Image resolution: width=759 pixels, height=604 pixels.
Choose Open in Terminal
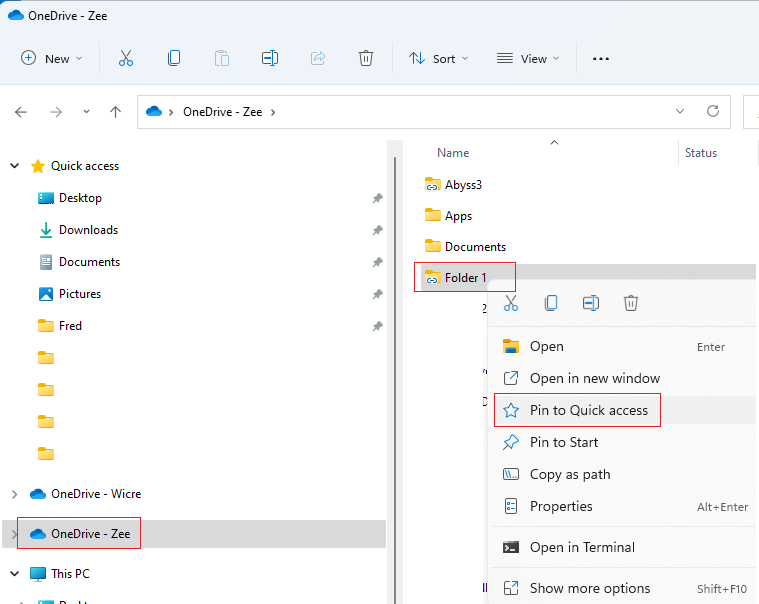point(624,547)
